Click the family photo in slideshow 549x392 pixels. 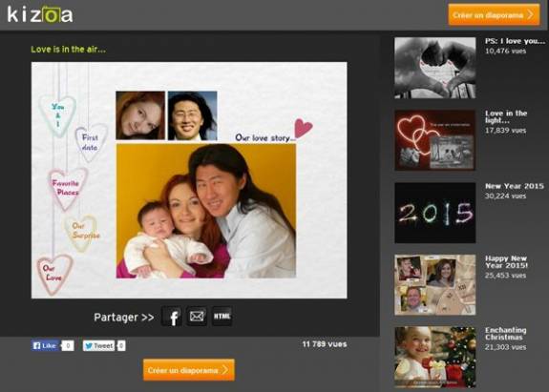(x=206, y=211)
